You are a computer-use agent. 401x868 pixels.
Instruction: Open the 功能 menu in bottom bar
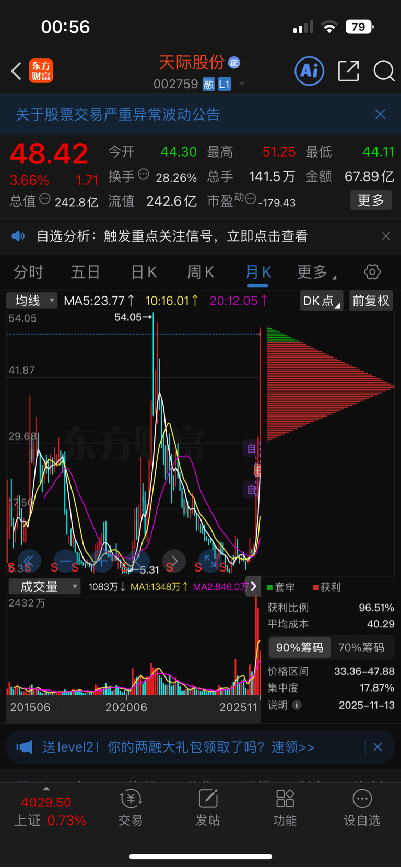(x=285, y=808)
